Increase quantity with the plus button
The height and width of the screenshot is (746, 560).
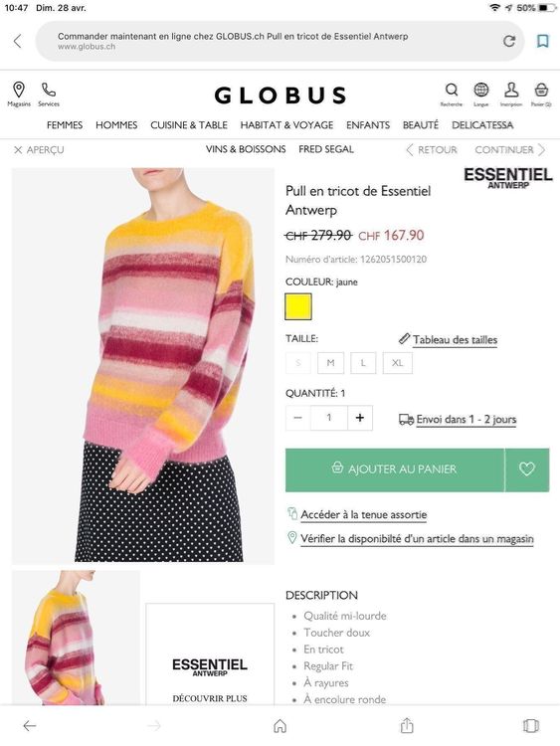[x=360, y=418]
